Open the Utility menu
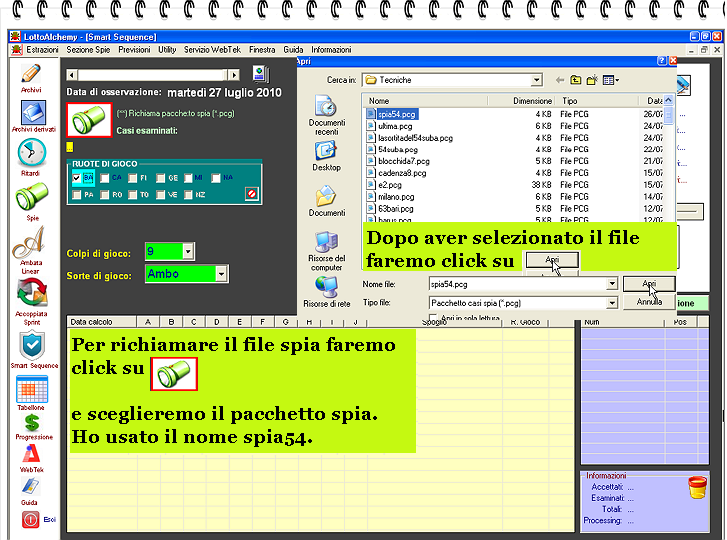The image size is (727, 540). (167, 50)
